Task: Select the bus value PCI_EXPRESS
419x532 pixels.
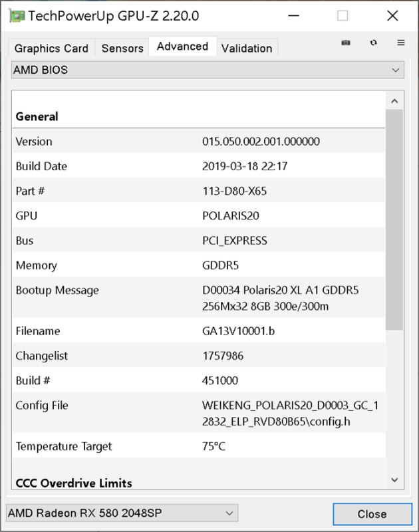Action: click(235, 241)
